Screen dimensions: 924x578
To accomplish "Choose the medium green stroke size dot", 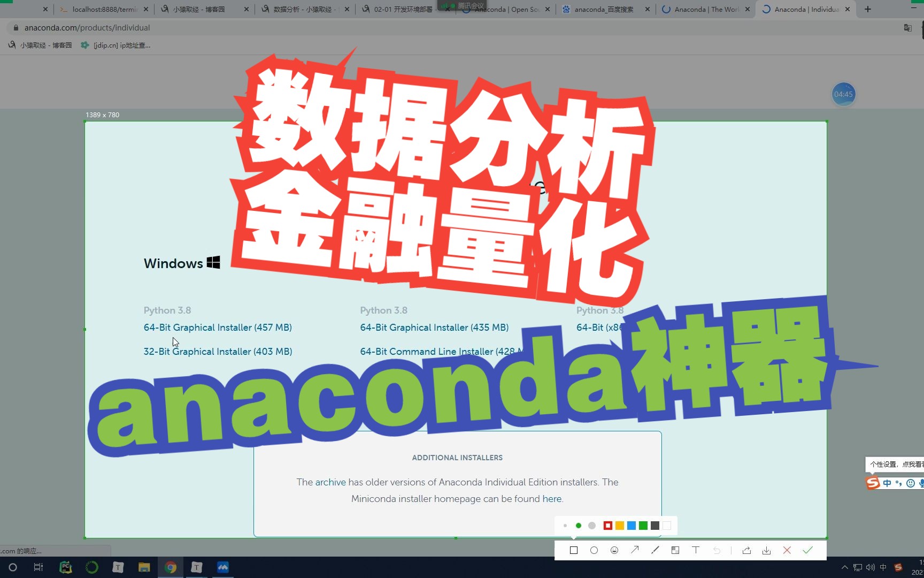I will pyautogui.click(x=579, y=526).
